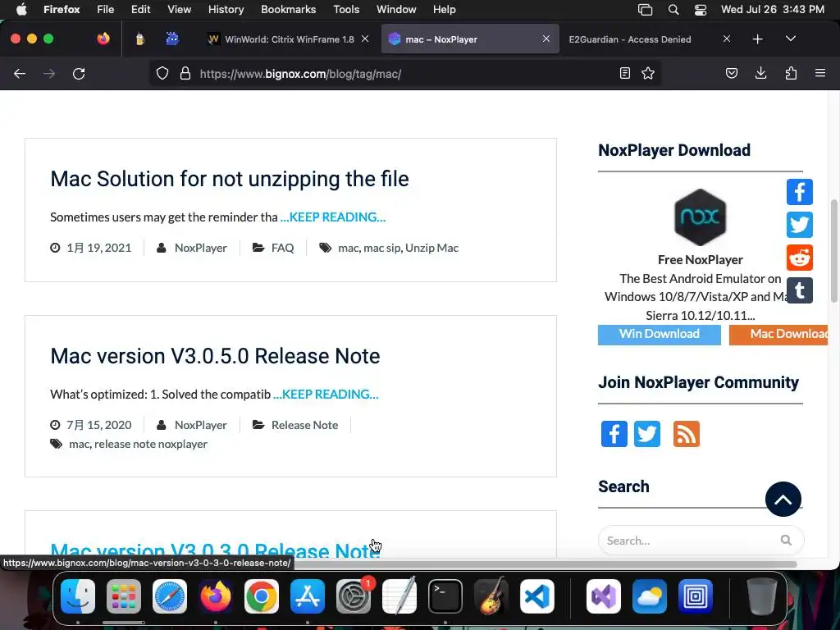Open the Apple menu
The image size is (840, 630).
point(21,9)
